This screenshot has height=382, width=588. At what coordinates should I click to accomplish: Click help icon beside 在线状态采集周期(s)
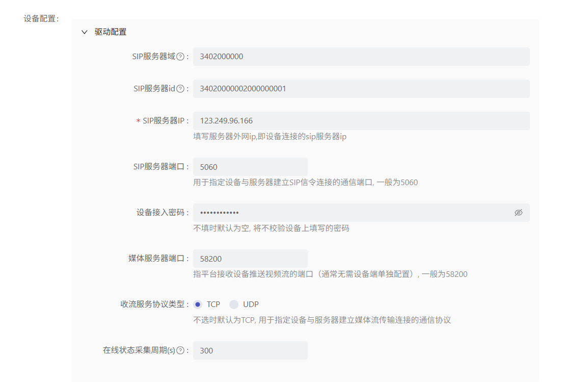pos(180,350)
